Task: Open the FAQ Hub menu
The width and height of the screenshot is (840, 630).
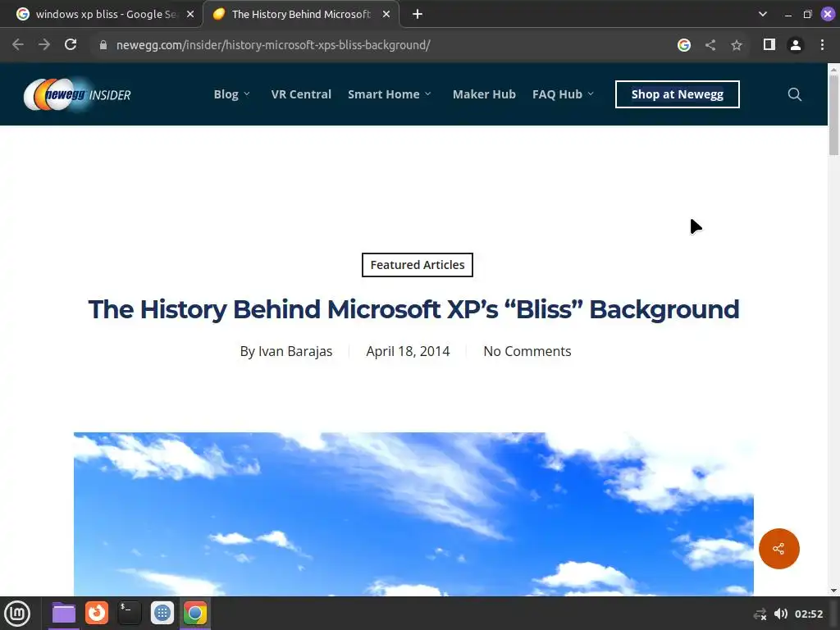Action: point(557,94)
